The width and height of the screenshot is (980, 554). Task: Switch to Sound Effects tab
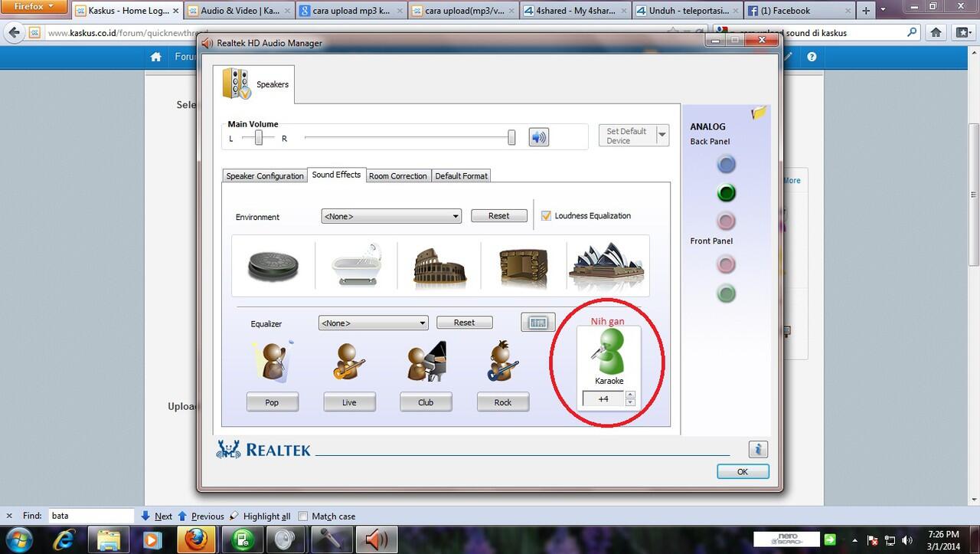click(336, 175)
